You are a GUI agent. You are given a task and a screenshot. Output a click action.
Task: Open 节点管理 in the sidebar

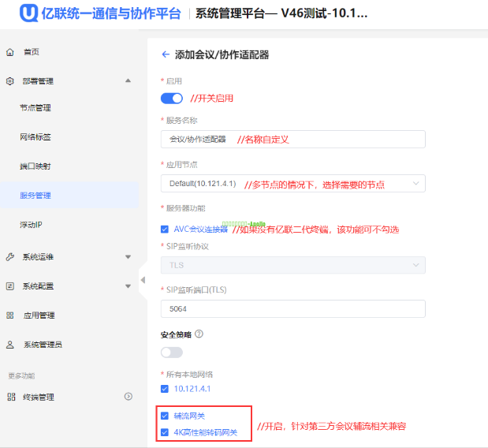pos(35,108)
